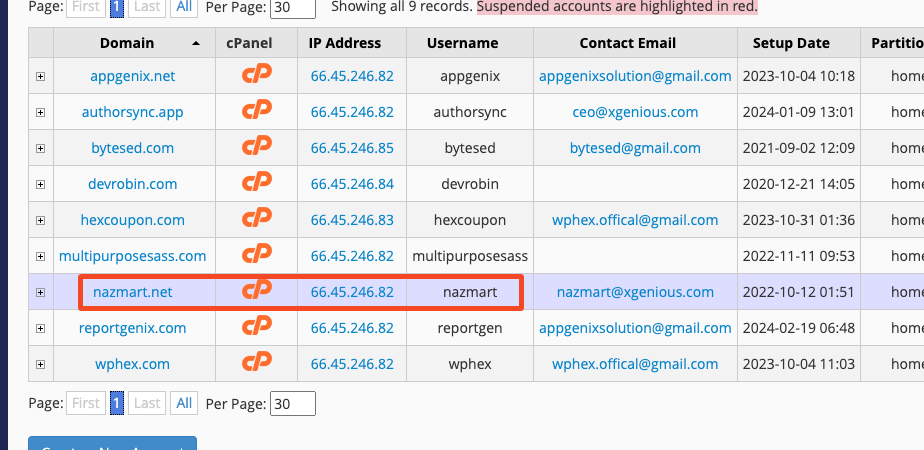Launch cPanel icon for bytesed.com
Image resolution: width=924 pixels, height=450 pixels.
pyautogui.click(x=256, y=147)
